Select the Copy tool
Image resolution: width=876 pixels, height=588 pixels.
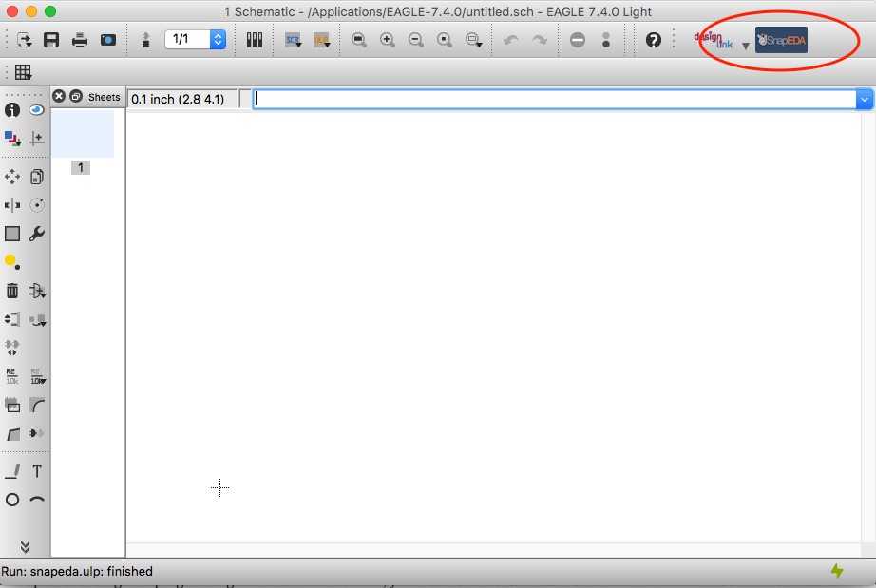click(37, 177)
